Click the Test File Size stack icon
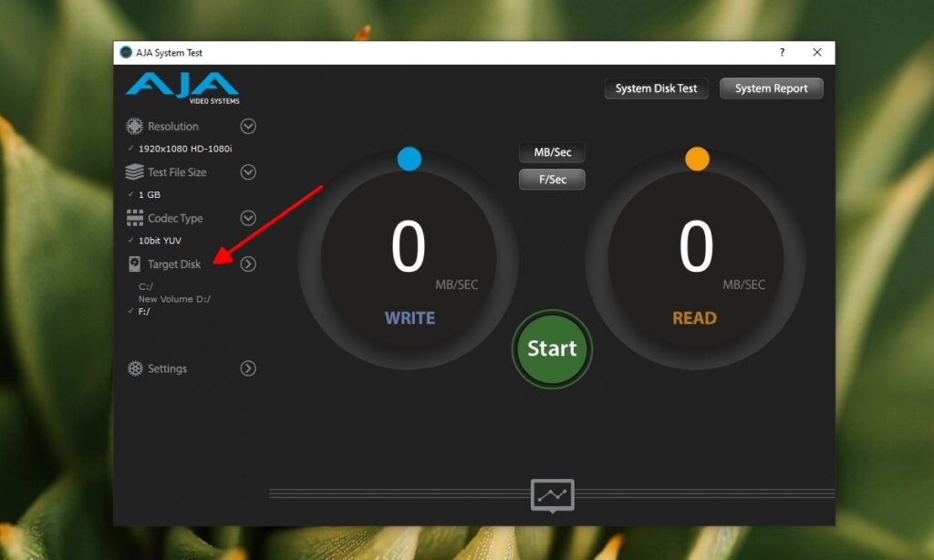This screenshot has height=560, width=934. pos(135,172)
